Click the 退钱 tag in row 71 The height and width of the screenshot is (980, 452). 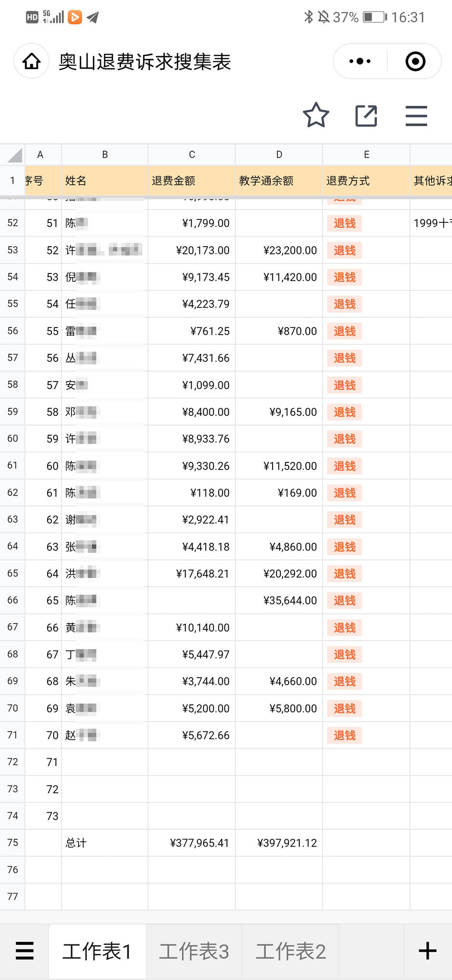[344, 735]
